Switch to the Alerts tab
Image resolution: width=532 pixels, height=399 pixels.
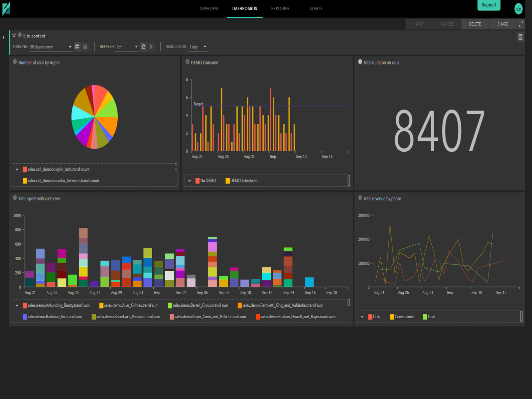[316, 9]
